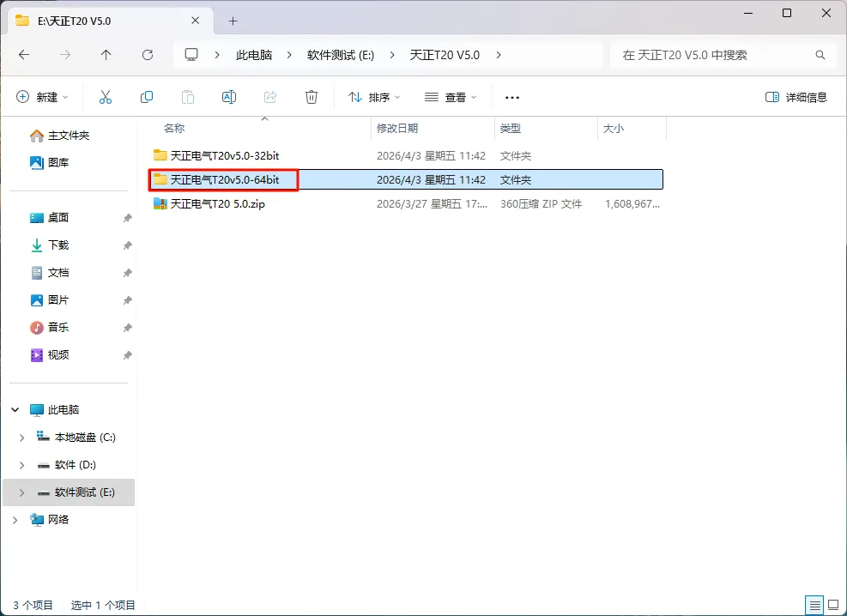Viewport: 847px width, 616px height.
Task: Click the 360压缩 ZIP 文件 type cell
Action: pos(541,204)
